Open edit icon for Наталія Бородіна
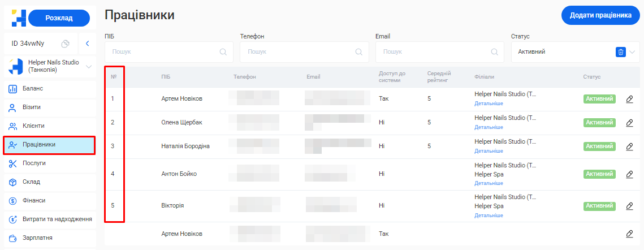This screenshot has width=644, height=250. point(629,146)
